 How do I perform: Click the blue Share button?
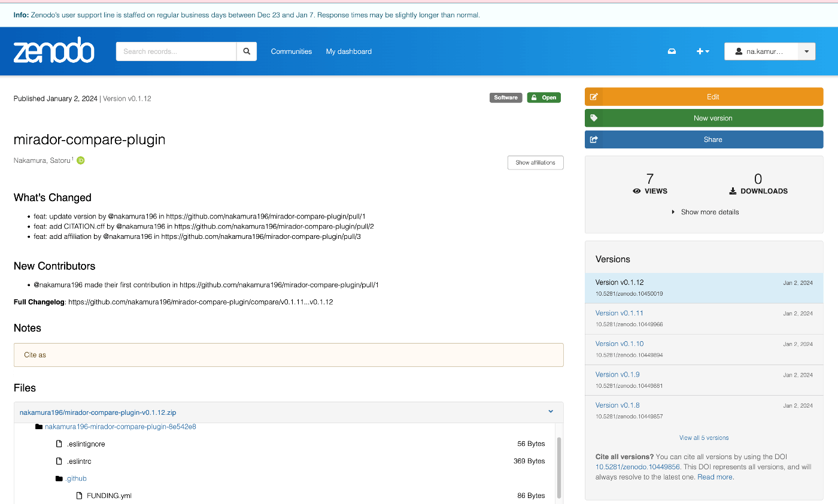click(704, 139)
